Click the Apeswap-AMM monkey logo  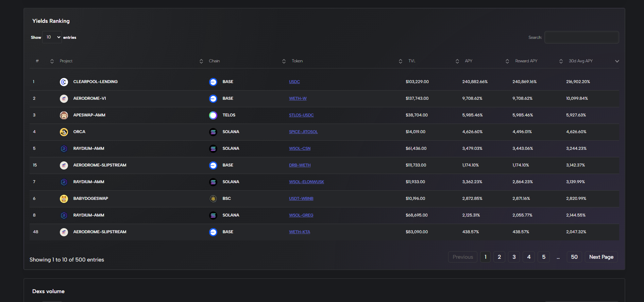pyautogui.click(x=64, y=115)
